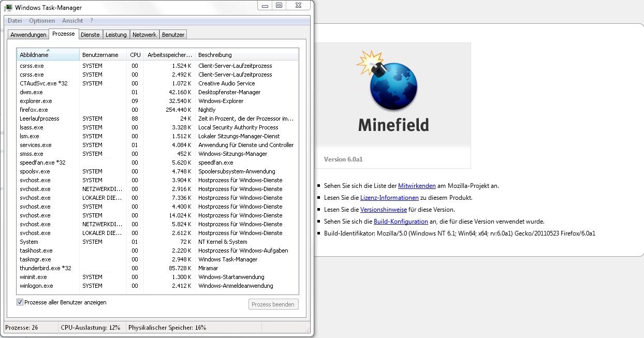Select the taskmgr.exe process row
This screenshot has height=338, width=644.
[157, 259]
